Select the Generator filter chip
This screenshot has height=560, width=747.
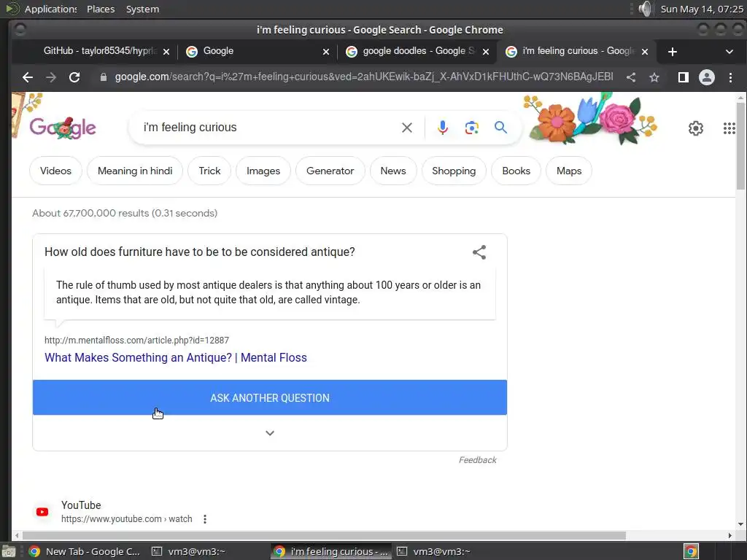(330, 171)
